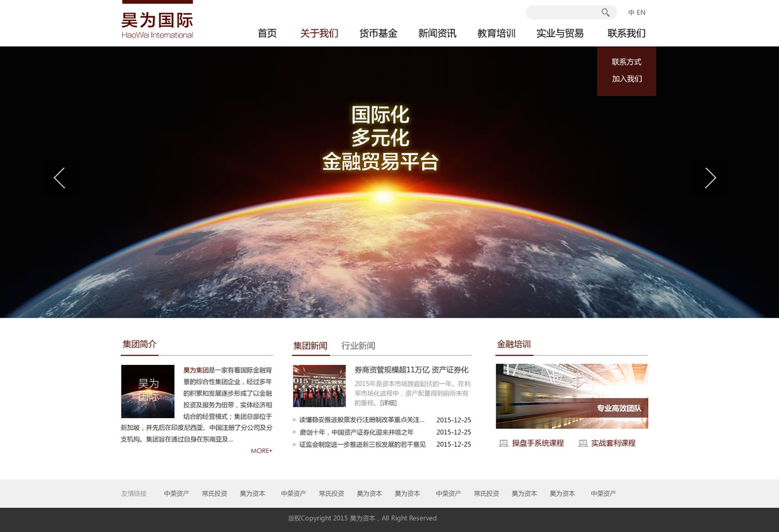
Task: Switch to 行业新闻 tab
Action: tap(358, 346)
